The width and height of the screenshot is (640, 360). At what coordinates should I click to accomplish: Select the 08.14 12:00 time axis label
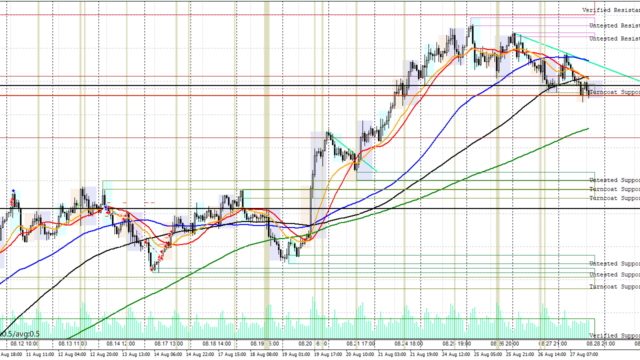[121, 344]
